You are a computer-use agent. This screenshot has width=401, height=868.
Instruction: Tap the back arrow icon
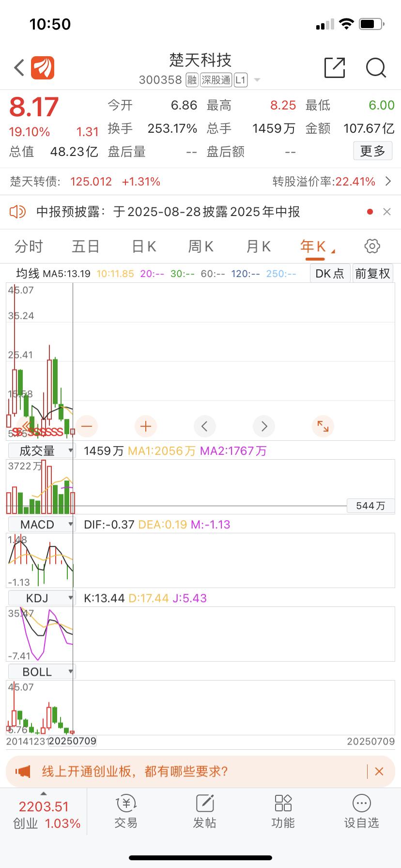(19, 68)
